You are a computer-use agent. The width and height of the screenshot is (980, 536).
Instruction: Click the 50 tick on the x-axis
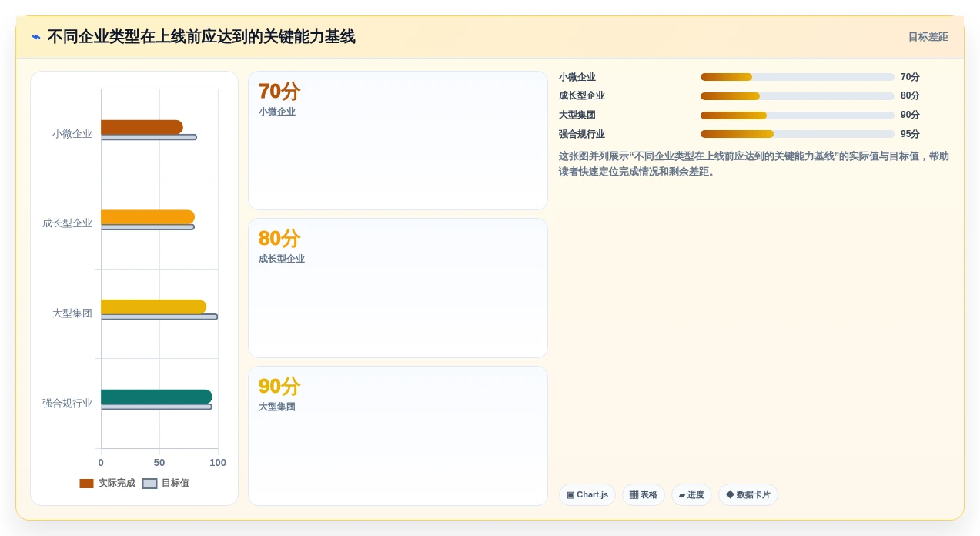[159, 463]
